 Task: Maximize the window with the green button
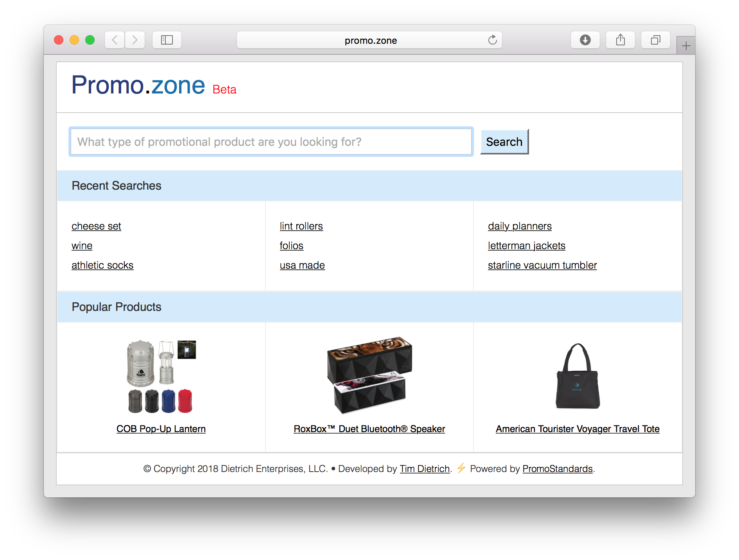(90, 40)
